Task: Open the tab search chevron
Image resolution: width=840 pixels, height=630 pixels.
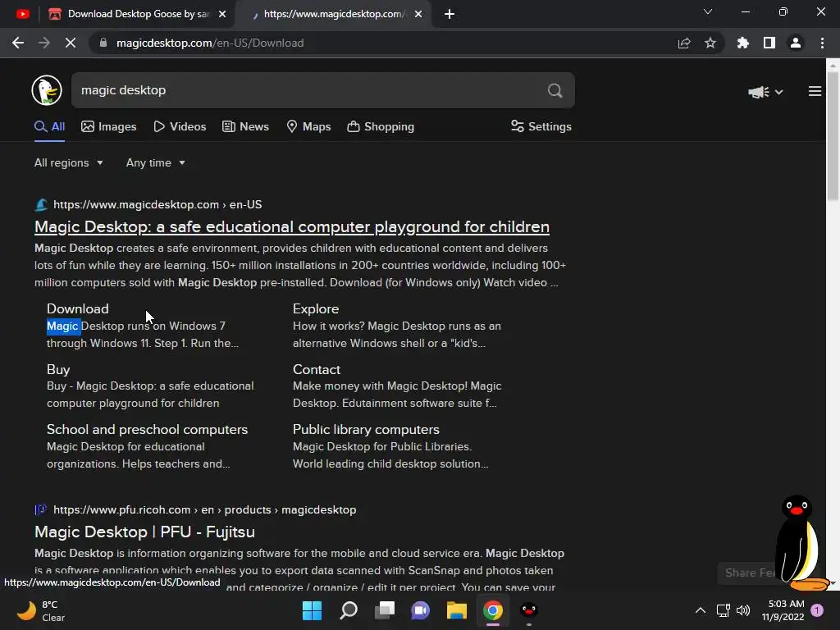Action: coord(708,11)
